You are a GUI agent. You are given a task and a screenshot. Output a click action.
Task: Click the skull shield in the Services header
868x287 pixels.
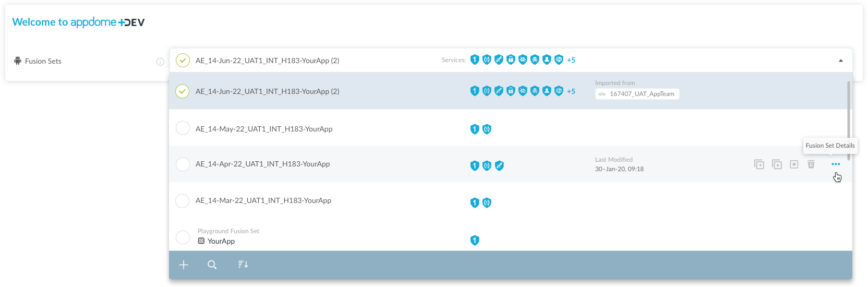535,59
